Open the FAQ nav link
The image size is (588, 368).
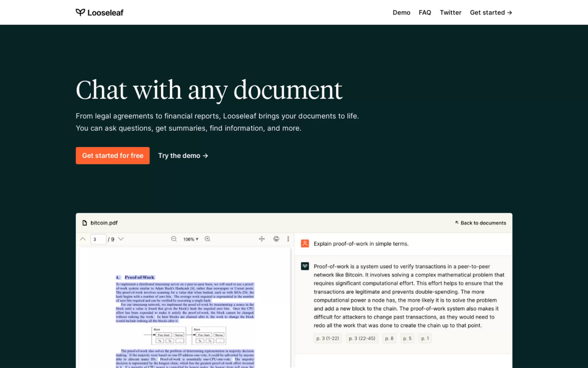coord(425,13)
